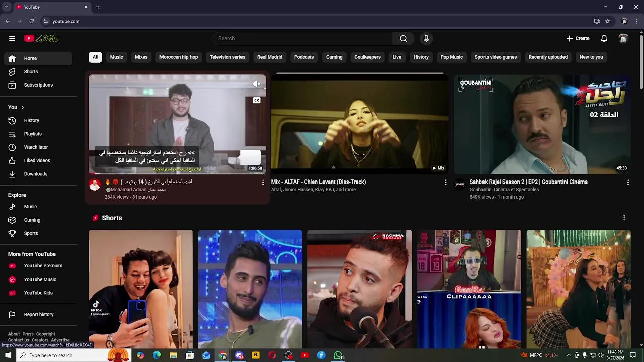Open Watch later list
This screenshot has height=362, width=644.
pyautogui.click(x=38, y=147)
